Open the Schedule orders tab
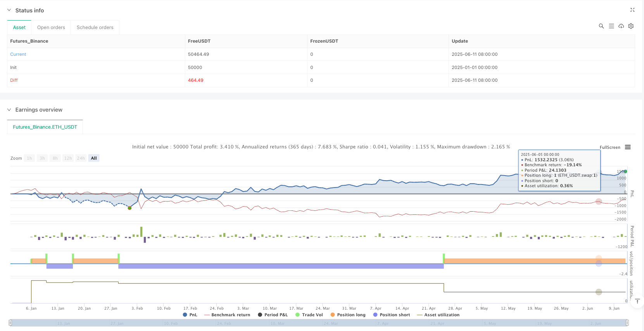The image size is (644, 331). point(95,28)
